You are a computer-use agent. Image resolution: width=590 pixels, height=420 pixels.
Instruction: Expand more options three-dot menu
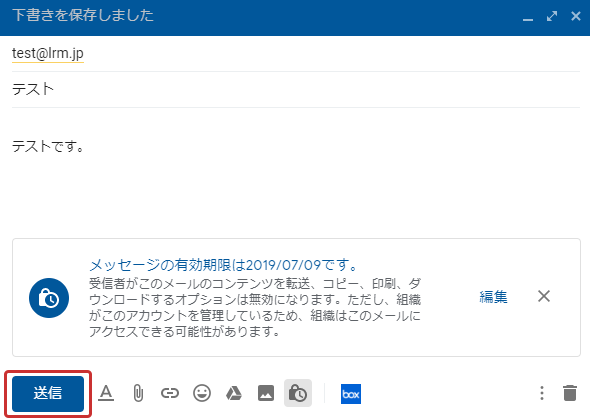coord(542,393)
